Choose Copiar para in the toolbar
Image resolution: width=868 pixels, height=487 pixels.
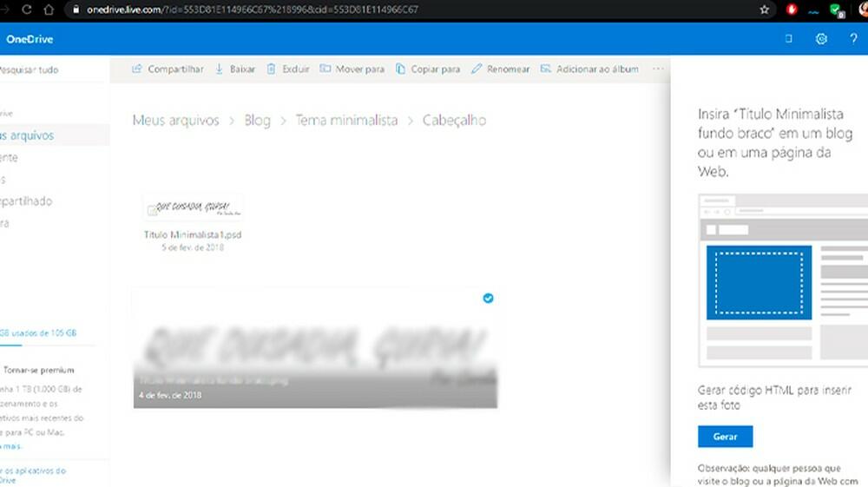428,69
